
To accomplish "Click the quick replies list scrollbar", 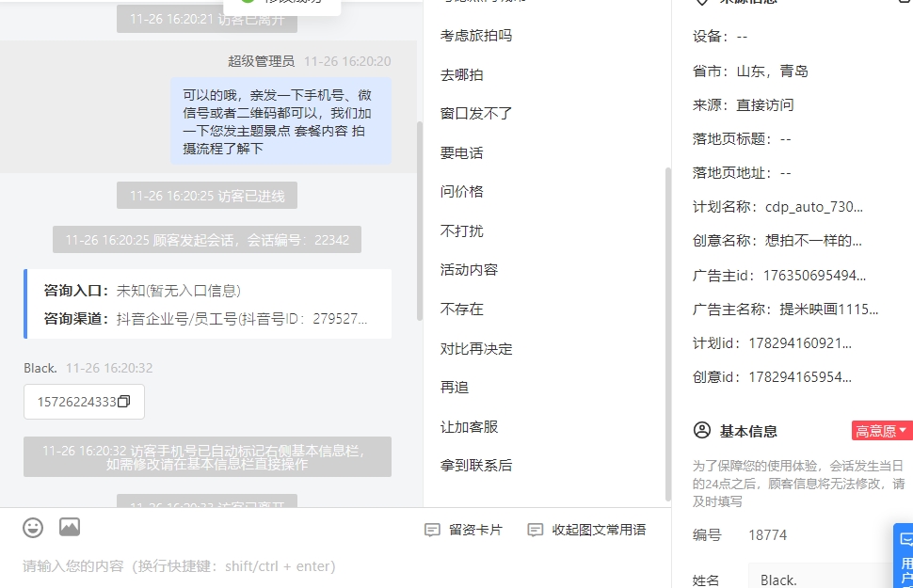I will point(668,335).
